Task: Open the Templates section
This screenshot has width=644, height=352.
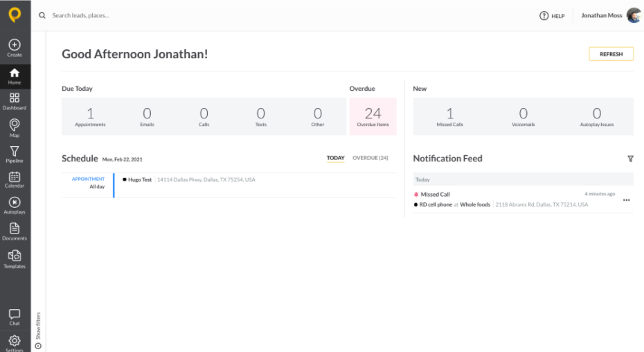Action: coord(15,259)
